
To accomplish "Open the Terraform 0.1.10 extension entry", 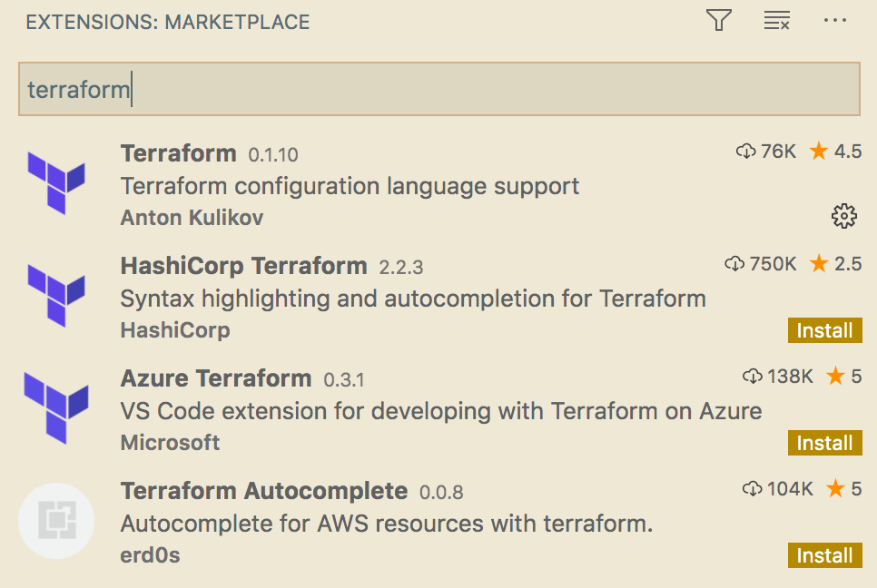I will [x=178, y=153].
